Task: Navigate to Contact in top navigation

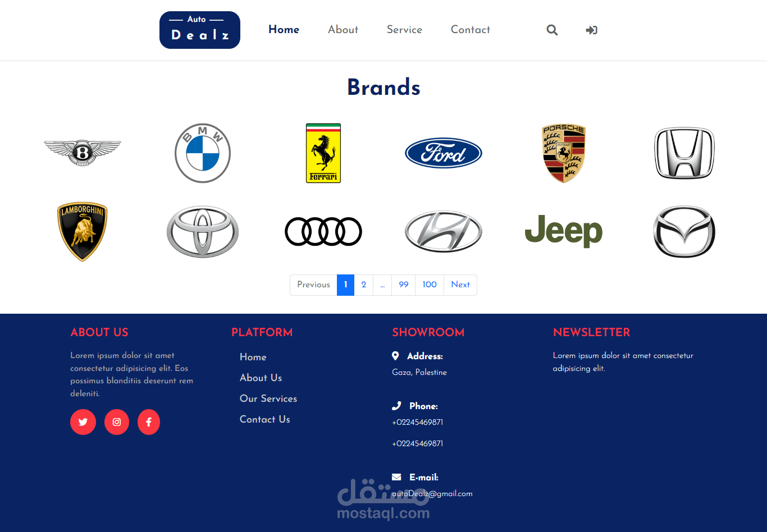Action: (471, 30)
